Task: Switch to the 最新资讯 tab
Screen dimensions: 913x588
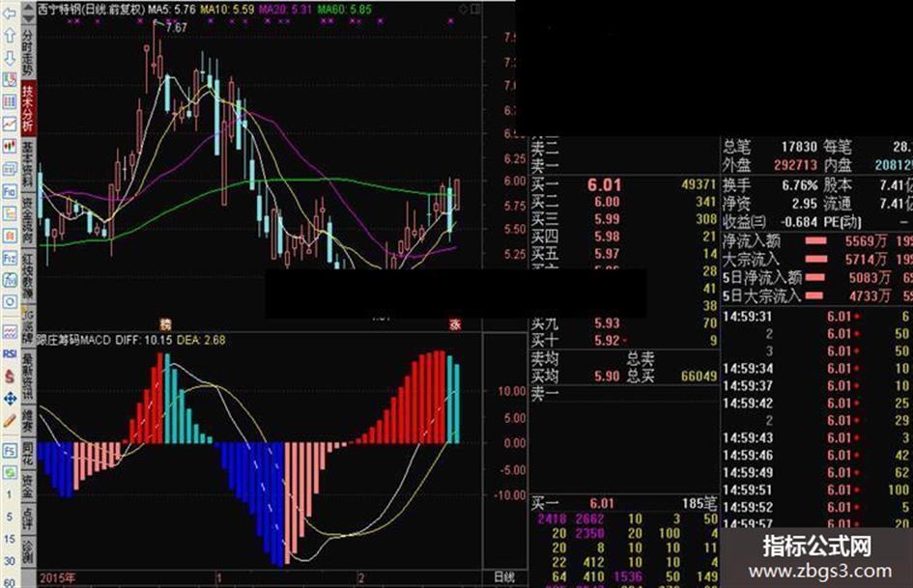Action: click(x=28, y=378)
